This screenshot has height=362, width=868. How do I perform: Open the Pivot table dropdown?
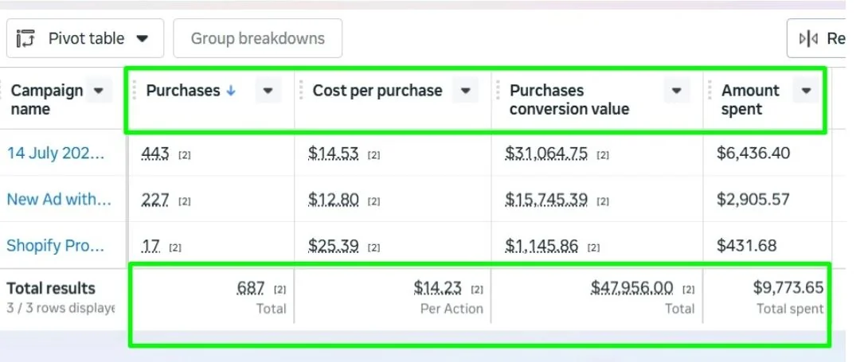(x=85, y=38)
